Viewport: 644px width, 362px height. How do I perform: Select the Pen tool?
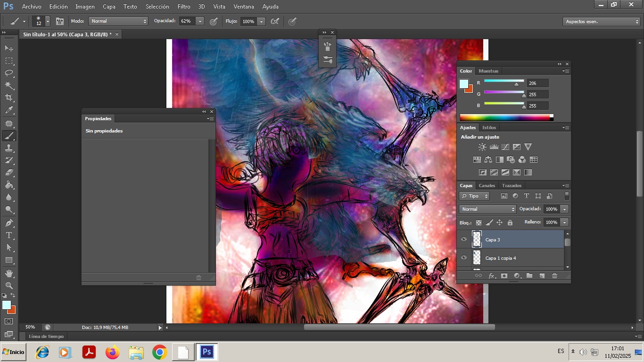click(x=9, y=222)
